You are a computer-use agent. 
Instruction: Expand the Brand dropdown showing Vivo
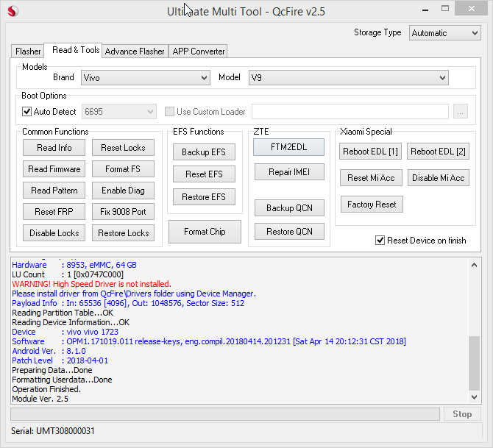145,77
